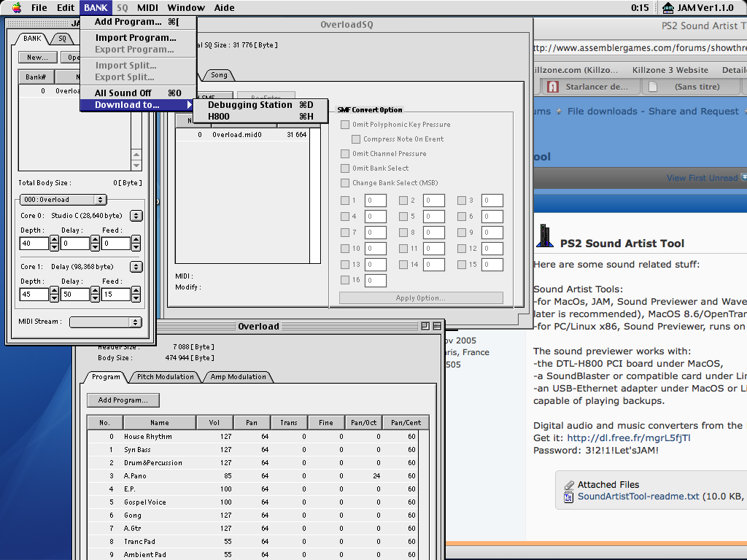Click bank list scrollbar down arrow
Viewport: 747px width, 560px height.
coord(136,166)
